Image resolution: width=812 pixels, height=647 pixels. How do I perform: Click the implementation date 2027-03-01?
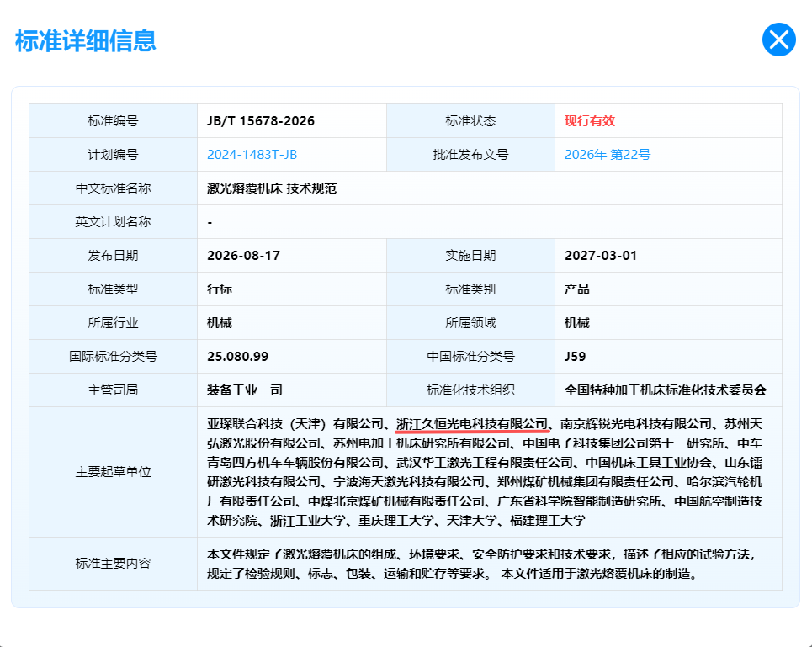point(600,256)
